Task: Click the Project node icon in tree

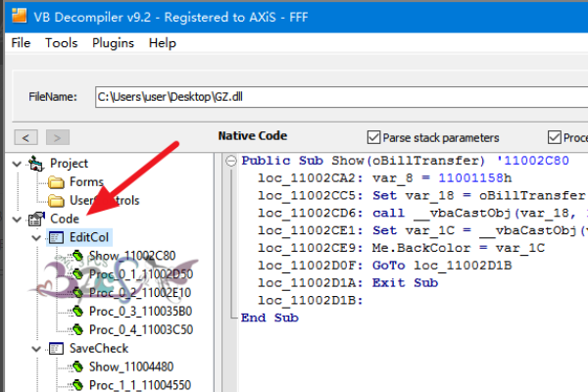Action: (36, 164)
